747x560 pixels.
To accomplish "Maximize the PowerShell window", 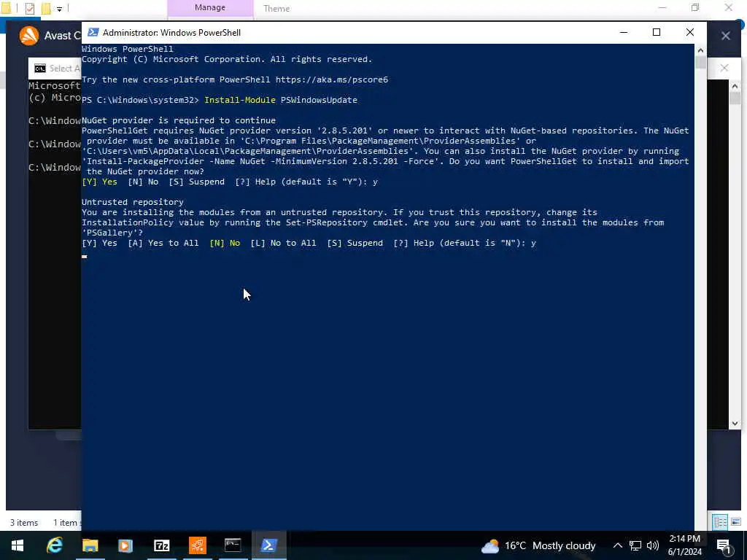I will click(x=657, y=32).
